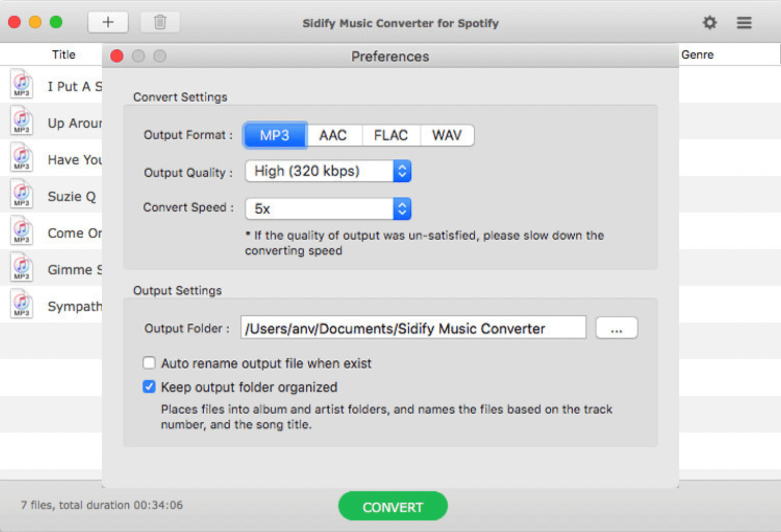Click the MP3 icon next to I Put A S
The width and height of the screenshot is (781, 532).
[21, 85]
